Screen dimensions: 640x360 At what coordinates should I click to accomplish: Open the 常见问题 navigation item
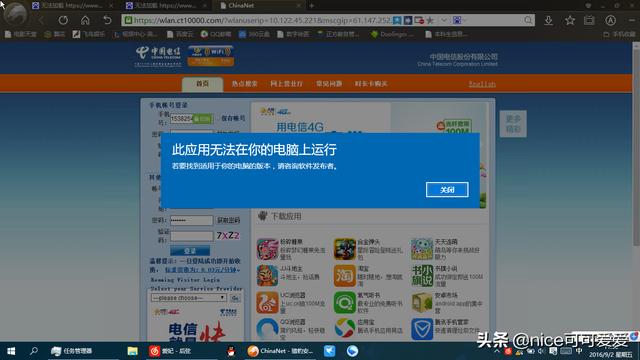329,84
